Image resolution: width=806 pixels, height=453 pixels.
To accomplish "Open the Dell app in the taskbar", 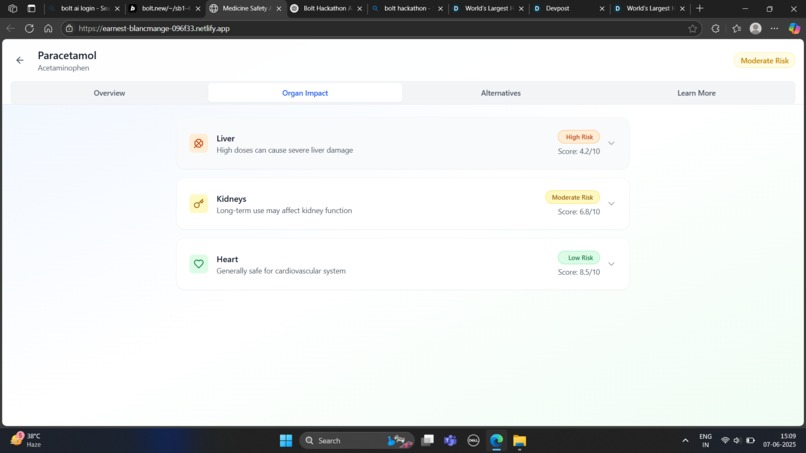I will tap(473, 441).
